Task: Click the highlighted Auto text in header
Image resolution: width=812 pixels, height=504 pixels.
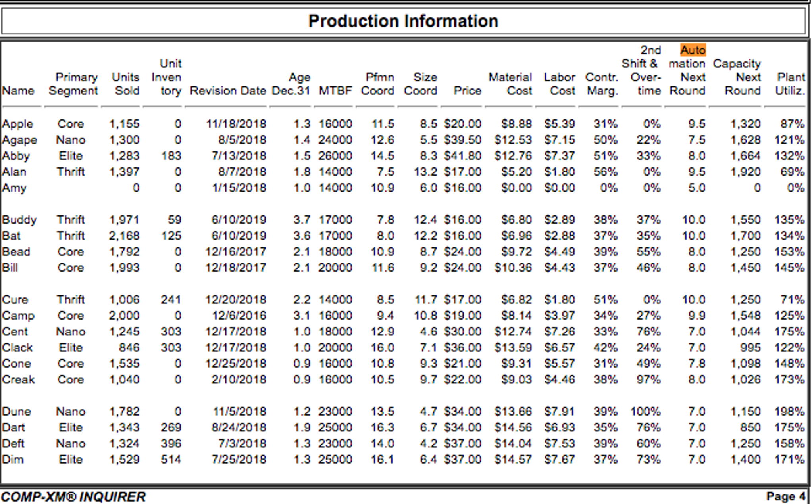Action: (x=693, y=50)
